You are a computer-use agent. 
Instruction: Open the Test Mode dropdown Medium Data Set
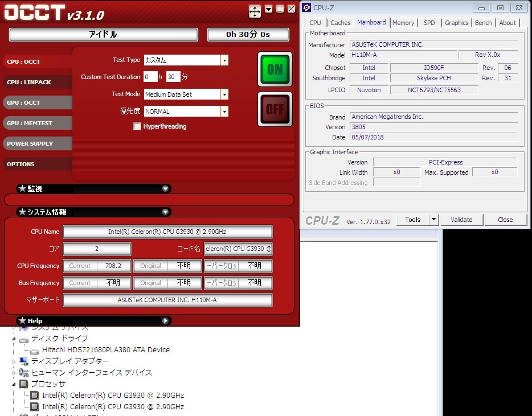[224, 94]
